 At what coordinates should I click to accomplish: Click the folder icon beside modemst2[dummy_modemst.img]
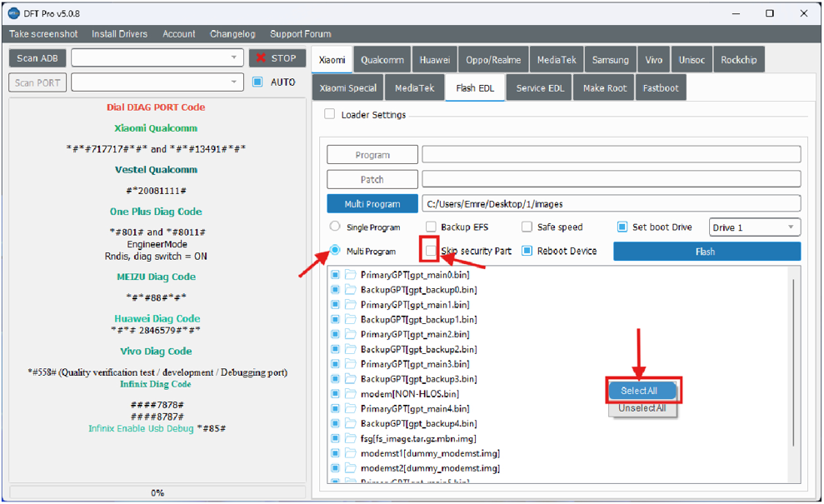pos(351,467)
